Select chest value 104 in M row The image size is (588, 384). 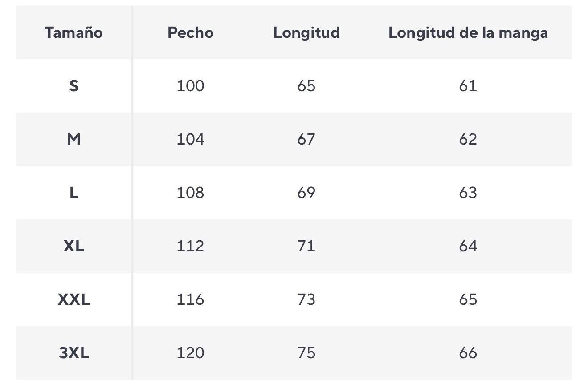tap(190, 139)
